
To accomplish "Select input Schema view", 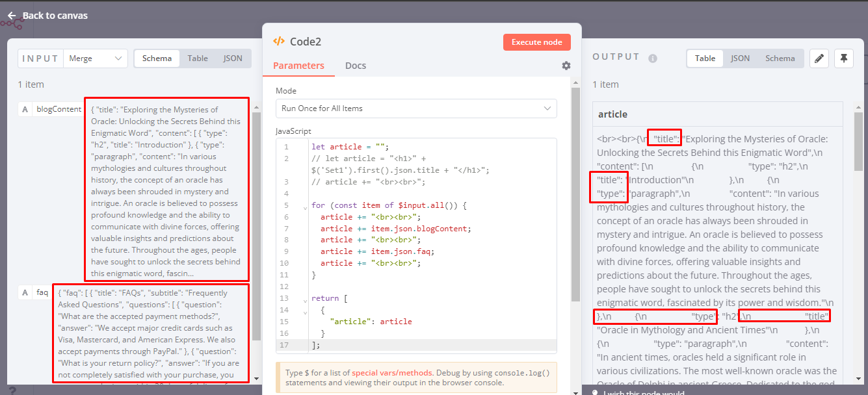I will [x=157, y=58].
